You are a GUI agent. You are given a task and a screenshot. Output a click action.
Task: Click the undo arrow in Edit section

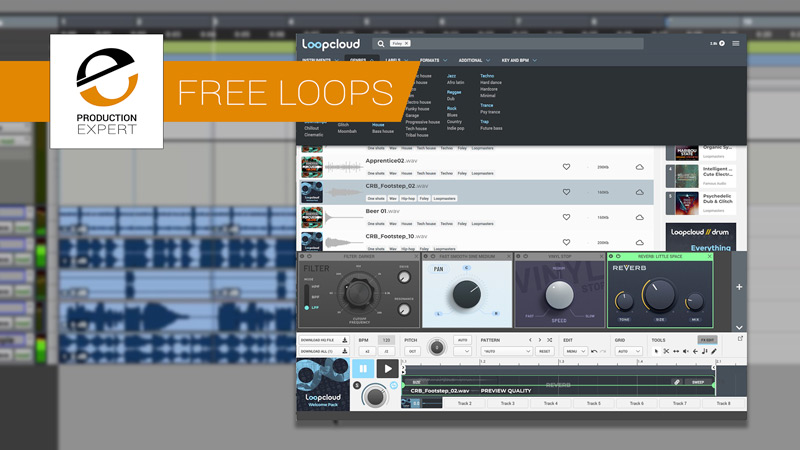[x=594, y=351]
